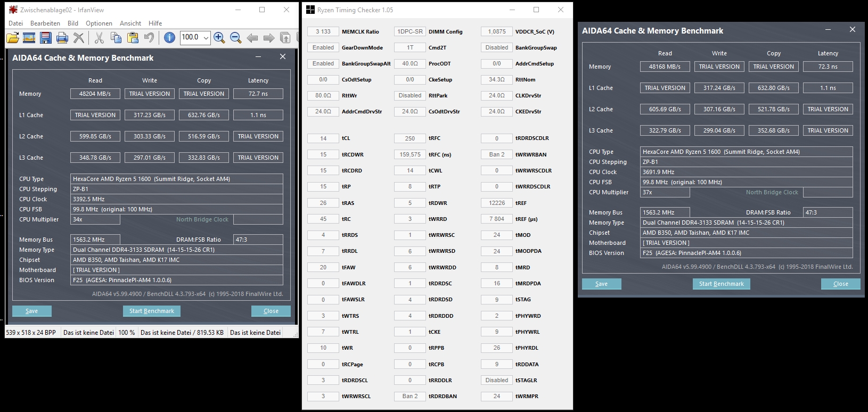Click the DIMM Config field 1DPC-SR
Screen dimensions: 868x412
[x=410, y=31]
